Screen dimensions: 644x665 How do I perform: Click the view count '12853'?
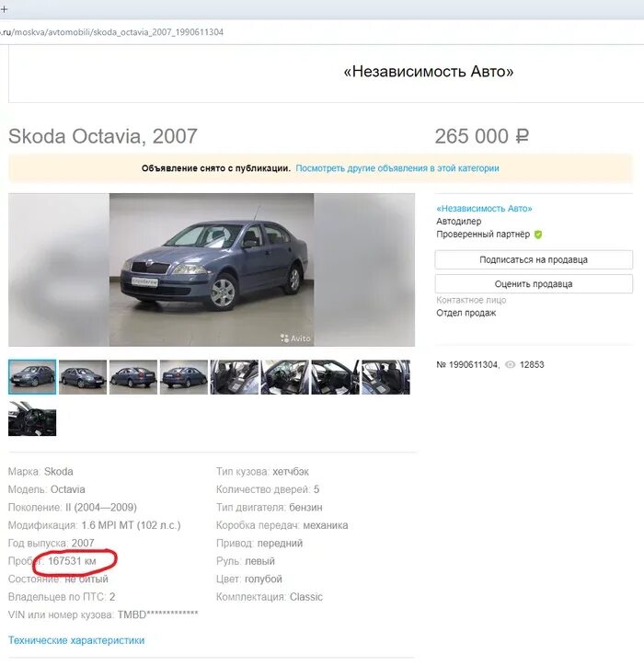[532, 365]
